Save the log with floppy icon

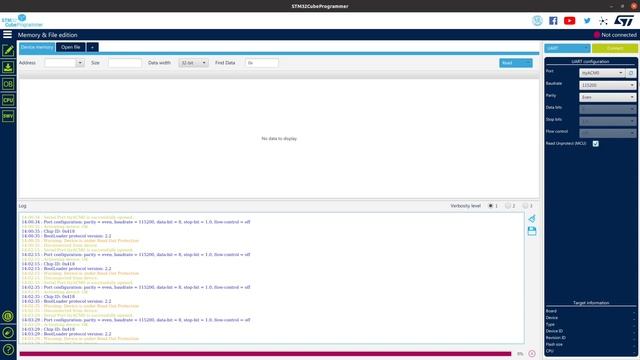(532, 231)
